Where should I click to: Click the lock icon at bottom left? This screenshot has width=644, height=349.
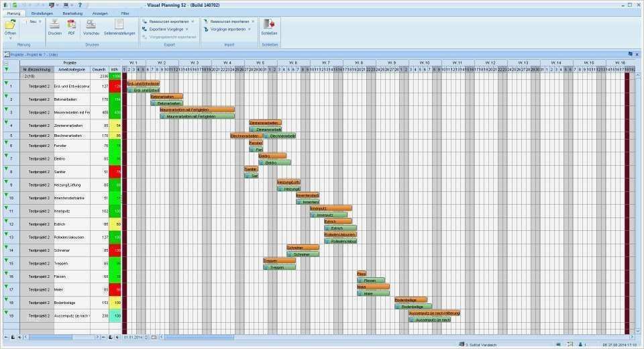[13, 337]
